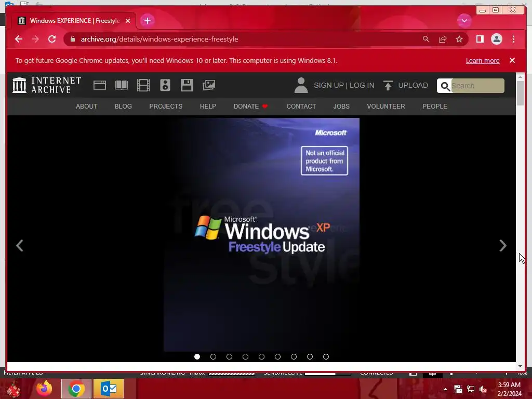Viewport: 532px width, 399px height.
Task: Select the fifth carousel dot
Action: click(x=262, y=356)
